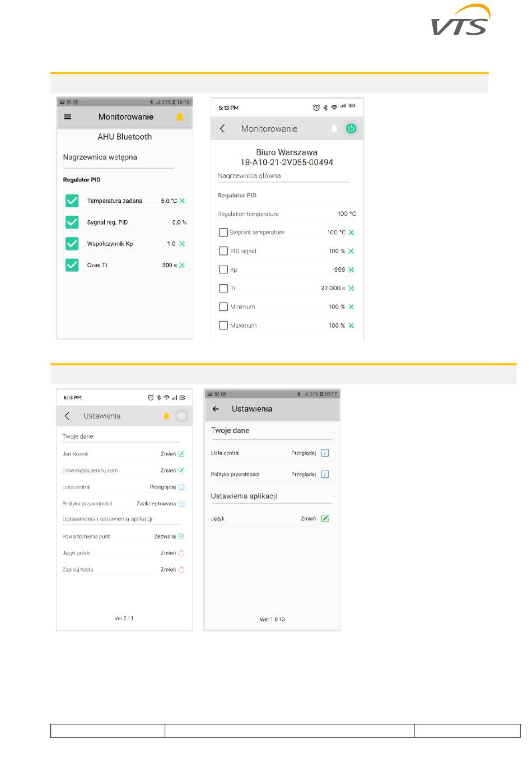Tap edit icon beside Setpoint temperature 100 °C
The height and width of the screenshot is (767, 532).
(x=351, y=233)
